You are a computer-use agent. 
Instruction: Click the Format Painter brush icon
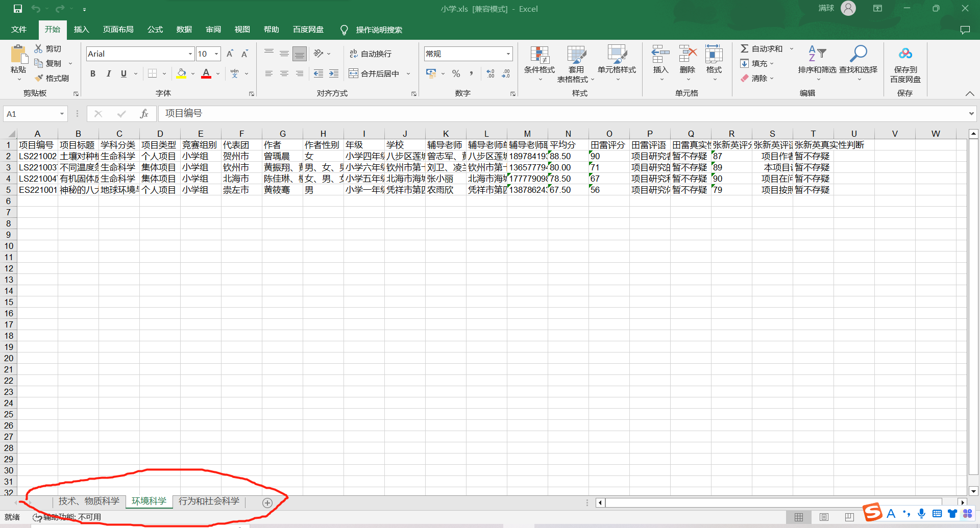[38, 78]
